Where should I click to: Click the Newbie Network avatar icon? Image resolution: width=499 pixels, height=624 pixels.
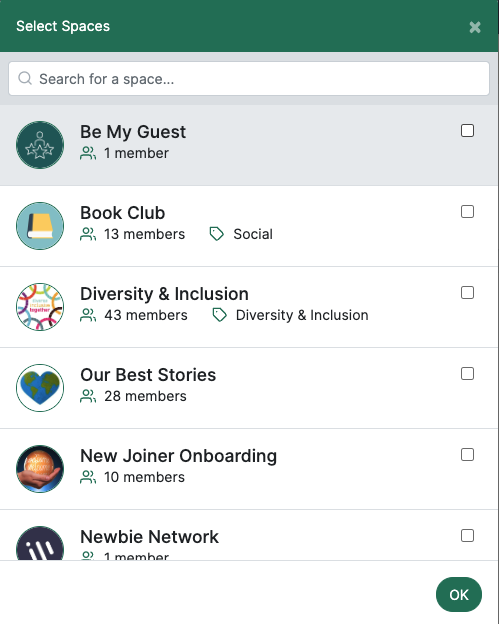(x=40, y=543)
